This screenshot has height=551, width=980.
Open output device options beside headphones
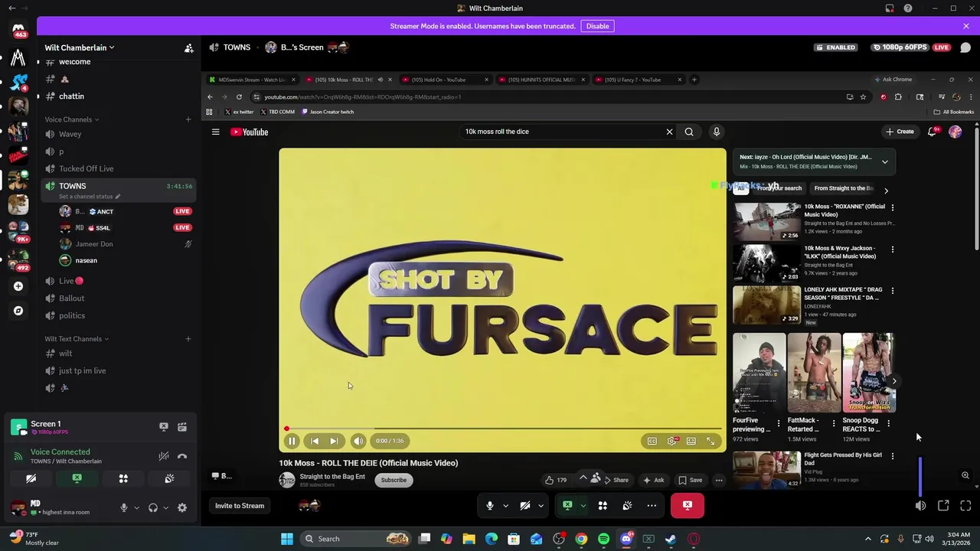[x=165, y=507]
